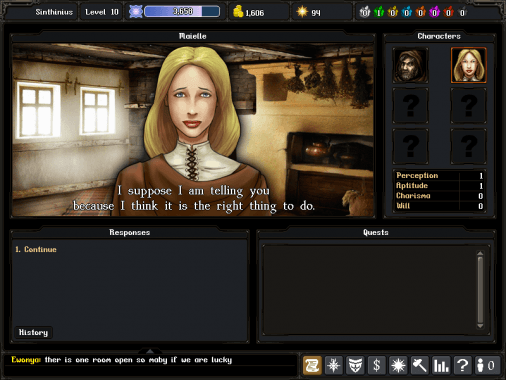This screenshot has width=506, height=380.
Task: Click the red gem counter
Action: point(449,12)
